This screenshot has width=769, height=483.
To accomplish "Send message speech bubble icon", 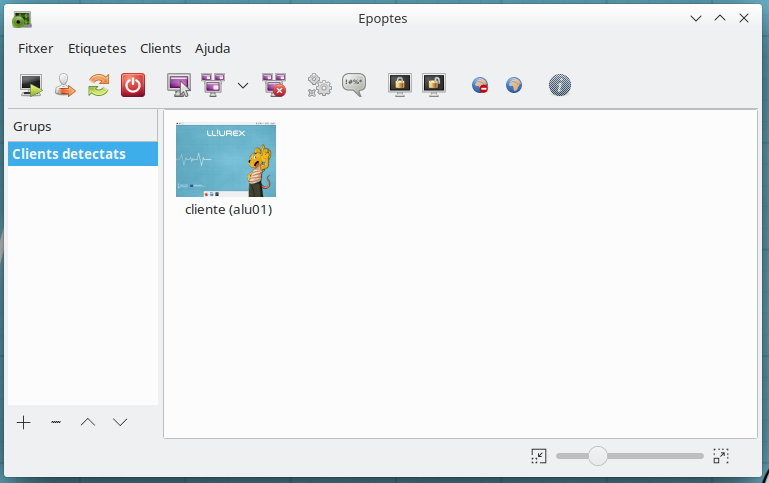I will 354,85.
